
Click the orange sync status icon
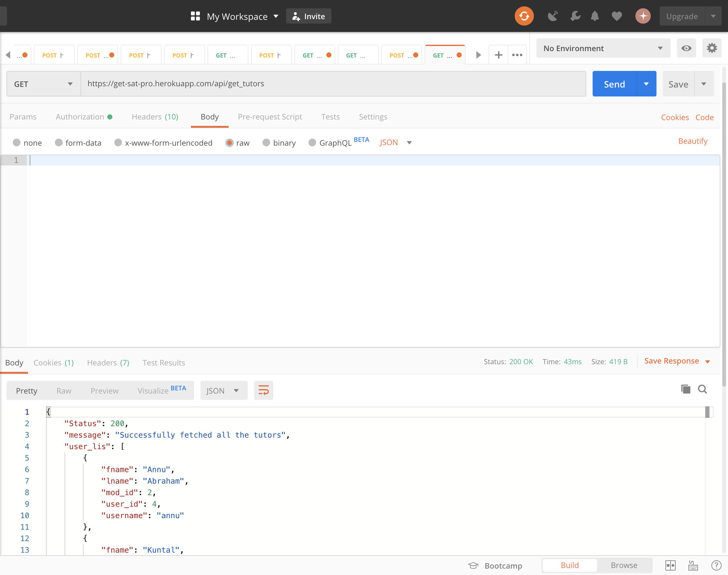pos(524,16)
